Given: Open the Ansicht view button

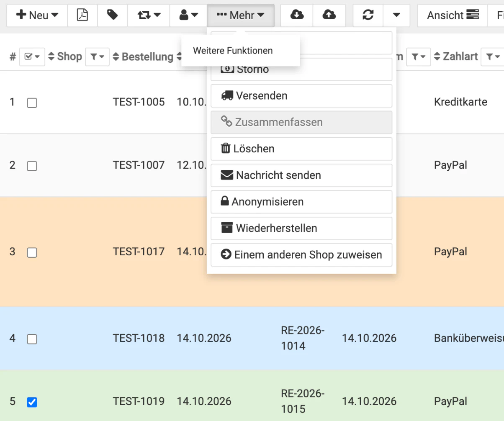Looking at the screenshot, I should click(453, 15).
